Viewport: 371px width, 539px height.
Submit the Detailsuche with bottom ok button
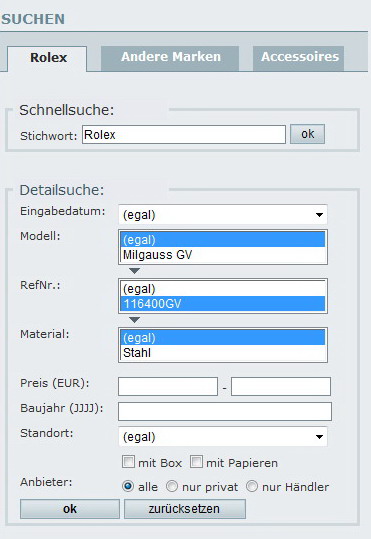click(70, 509)
